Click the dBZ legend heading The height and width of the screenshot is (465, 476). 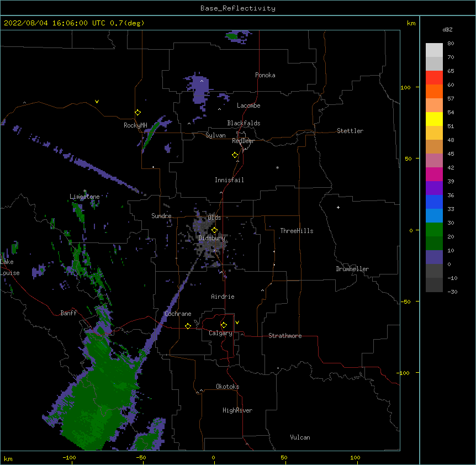[447, 29]
